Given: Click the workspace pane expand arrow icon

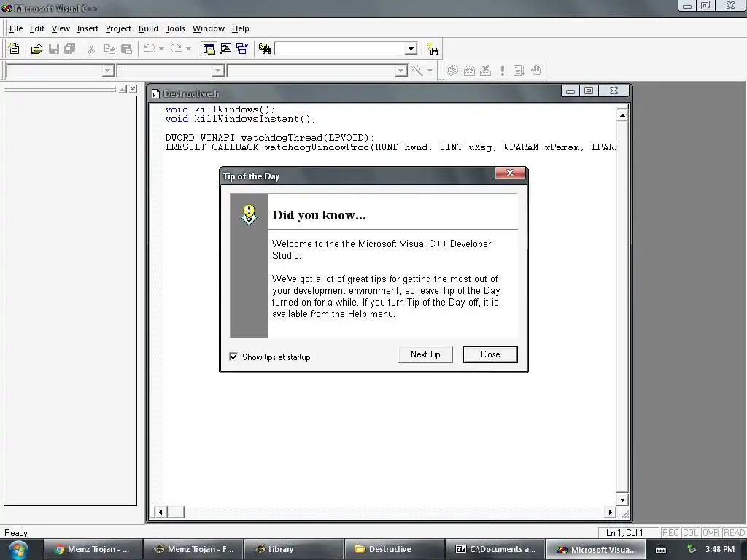Looking at the screenshot, I should [123, 89].
